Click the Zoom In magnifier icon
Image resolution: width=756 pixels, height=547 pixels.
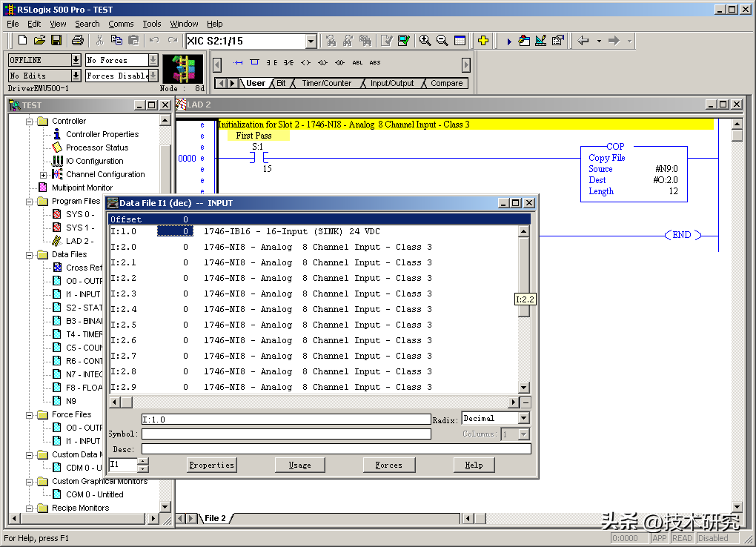tap(425, 41)
